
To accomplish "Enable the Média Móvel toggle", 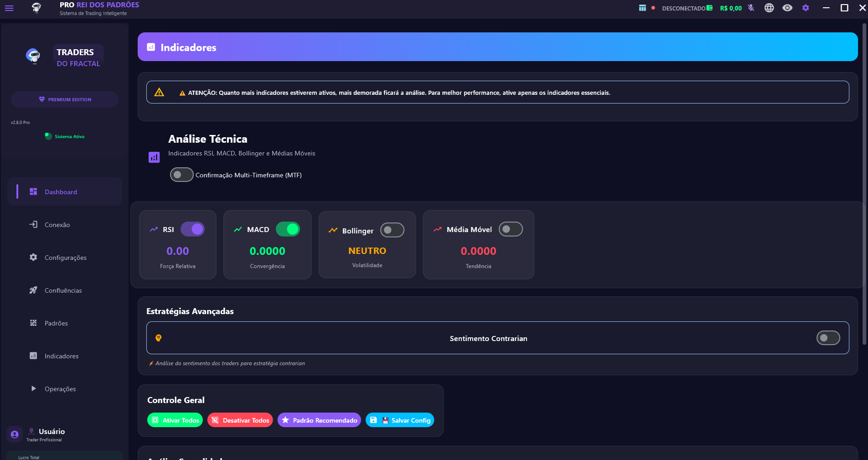I will (x=511, y=229).
